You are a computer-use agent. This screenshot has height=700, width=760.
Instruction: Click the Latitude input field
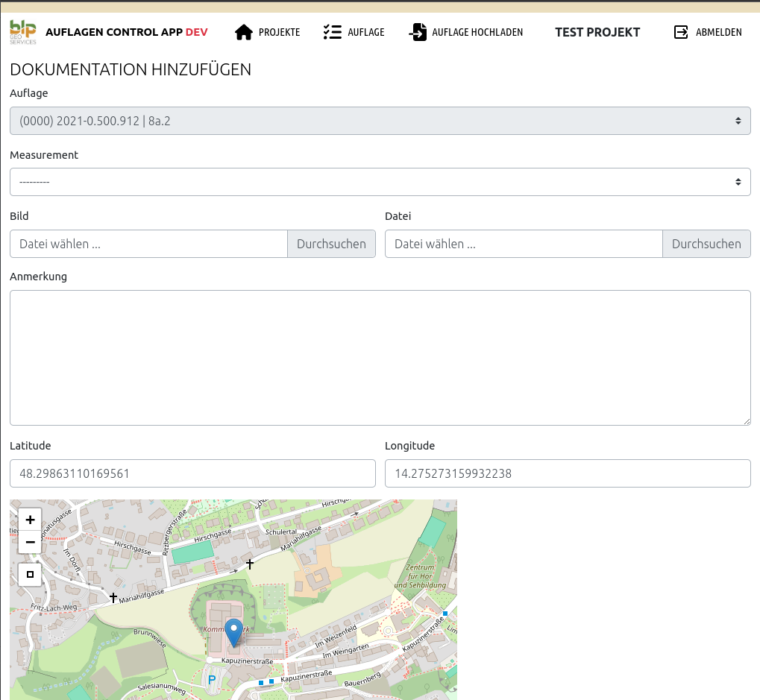click(x=192, y=473)
